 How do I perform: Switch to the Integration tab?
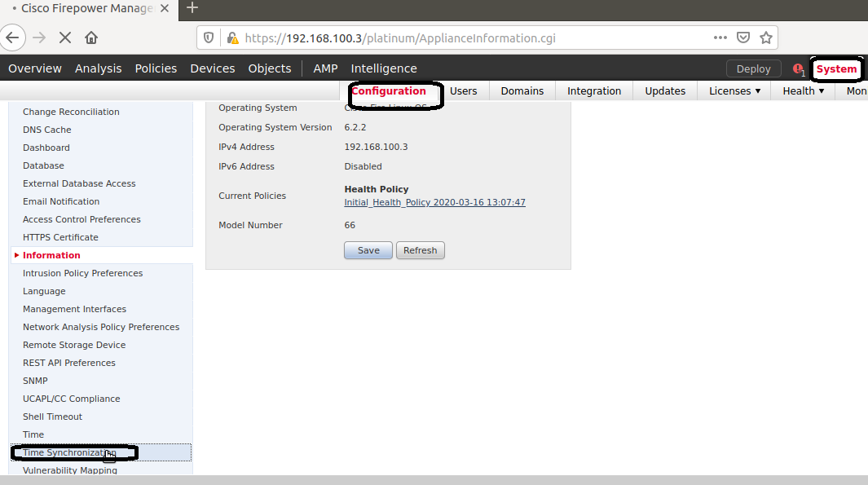594,90
